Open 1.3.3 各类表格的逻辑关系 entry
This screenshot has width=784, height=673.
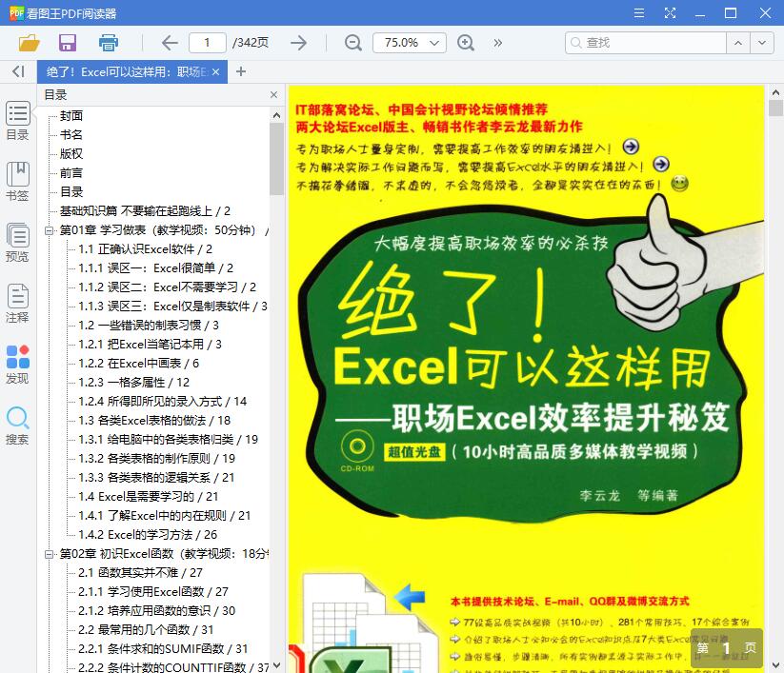(x=156, y=478)
